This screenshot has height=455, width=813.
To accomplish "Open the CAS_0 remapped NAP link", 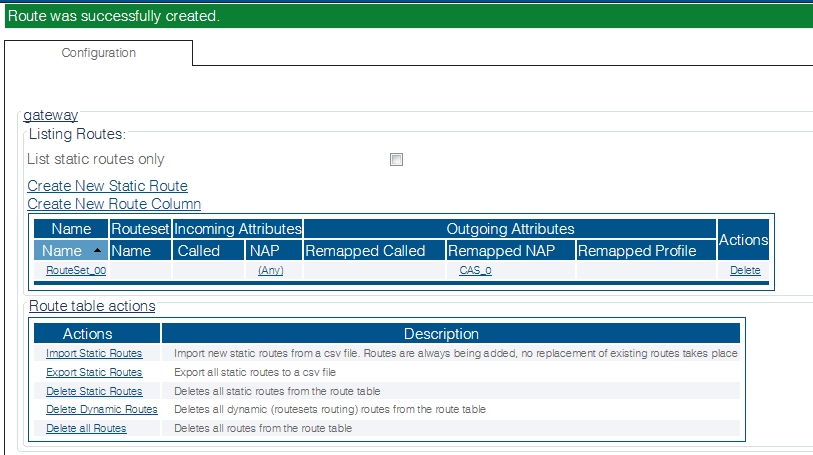I will click(475, 271).
